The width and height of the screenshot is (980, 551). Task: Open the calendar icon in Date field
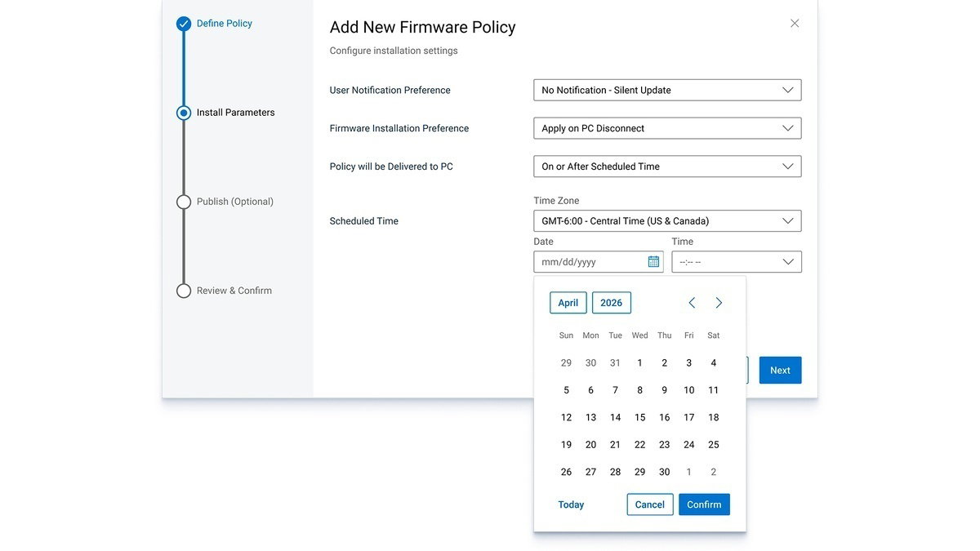coord(653,262)
